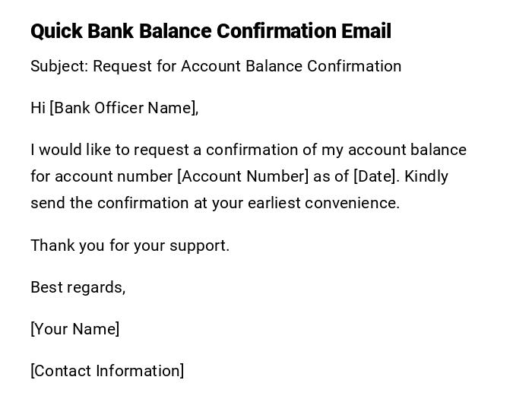
Task: Click the title 'Quick Bank Balance Confirmation Email'
Action: pyautogui.click(x=211, y=31)
